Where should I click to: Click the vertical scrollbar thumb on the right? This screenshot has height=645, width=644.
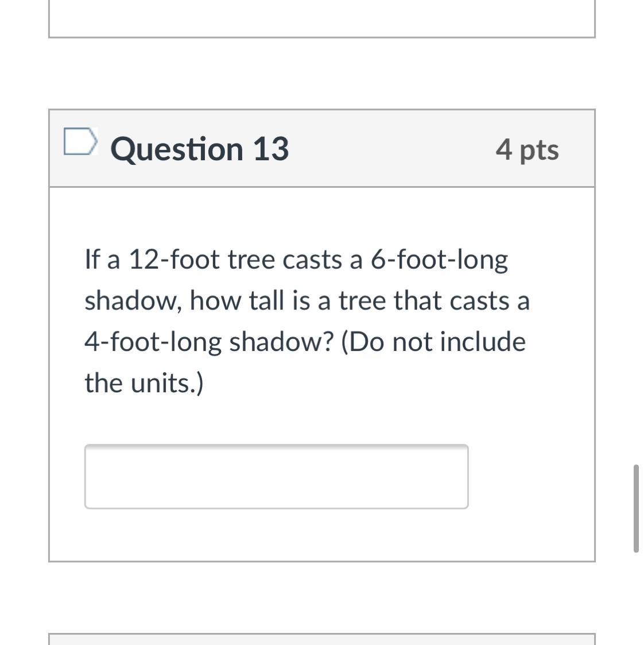[x=636, y=508]
